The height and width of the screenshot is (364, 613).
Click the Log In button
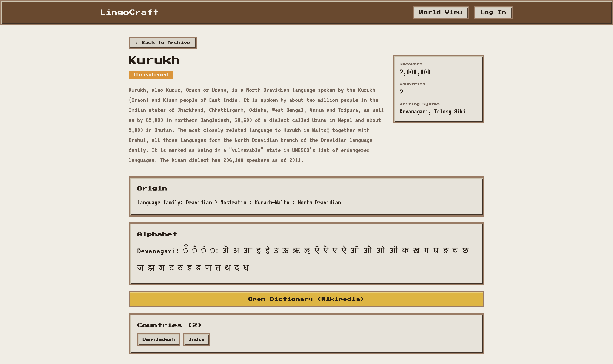click(493, 13)
